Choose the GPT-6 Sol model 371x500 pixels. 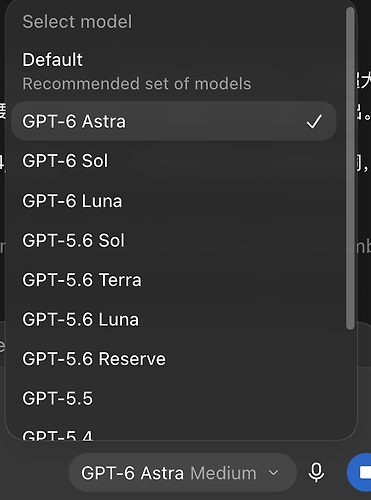174,161
